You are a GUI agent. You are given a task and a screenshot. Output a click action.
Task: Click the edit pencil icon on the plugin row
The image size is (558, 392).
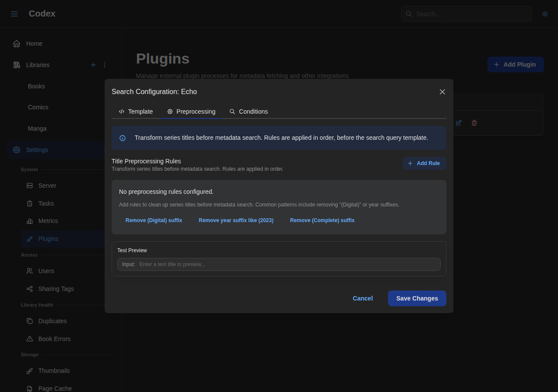coord(458,123)
